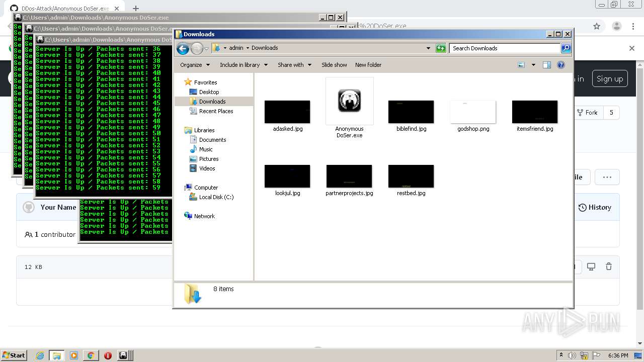The image size is (644, 362).
Task: Switch to Chrome via taskbar icon
Action: pyautogui.click(x=91, y=355)
